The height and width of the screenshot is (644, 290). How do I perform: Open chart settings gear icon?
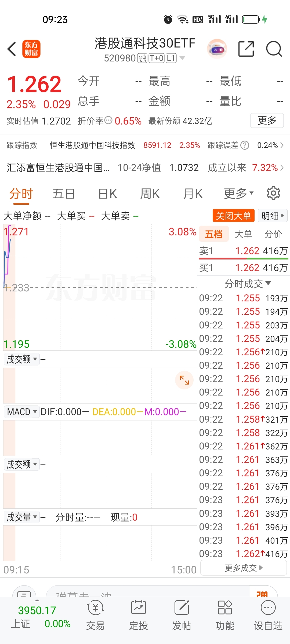pyautogui.click(x=273, y=193)
